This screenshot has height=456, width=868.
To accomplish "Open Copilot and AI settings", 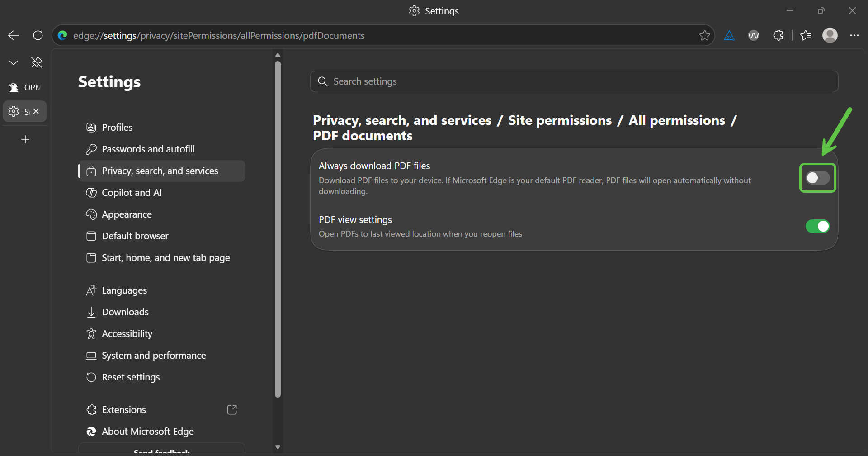I will pyautogui.click(x=162, y=193).
